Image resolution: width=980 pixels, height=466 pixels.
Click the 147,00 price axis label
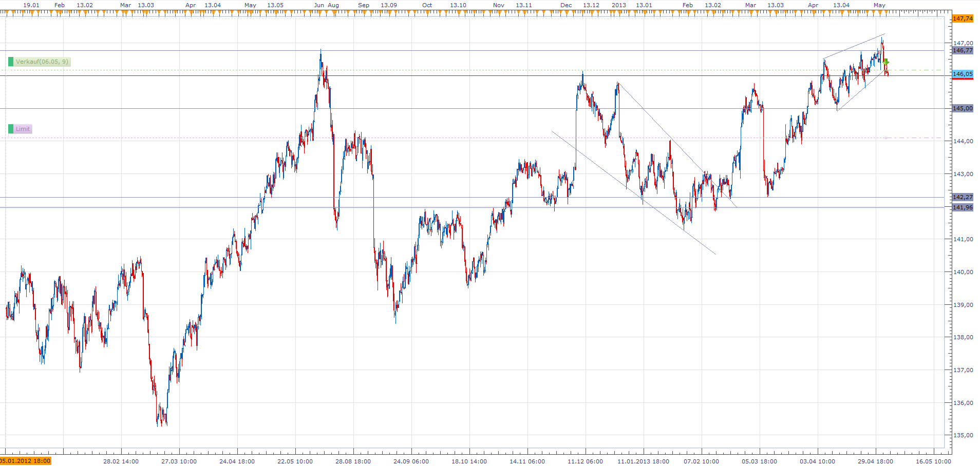point(963,44)
